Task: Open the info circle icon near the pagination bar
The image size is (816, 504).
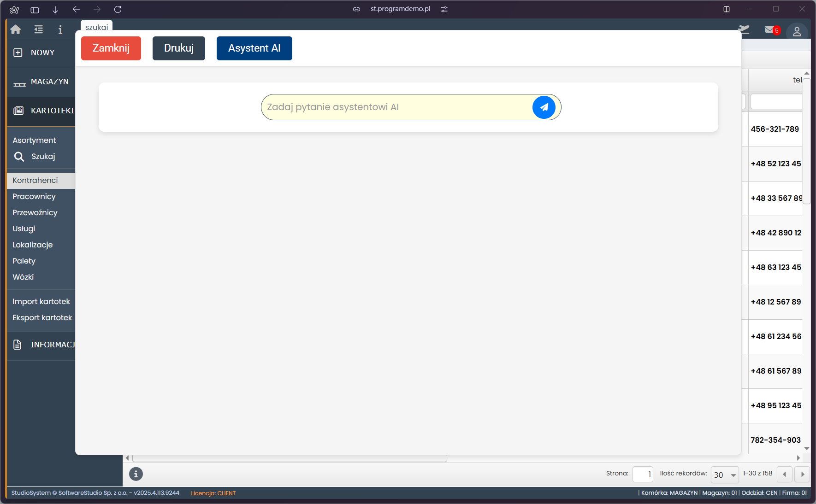Action: 136,474
